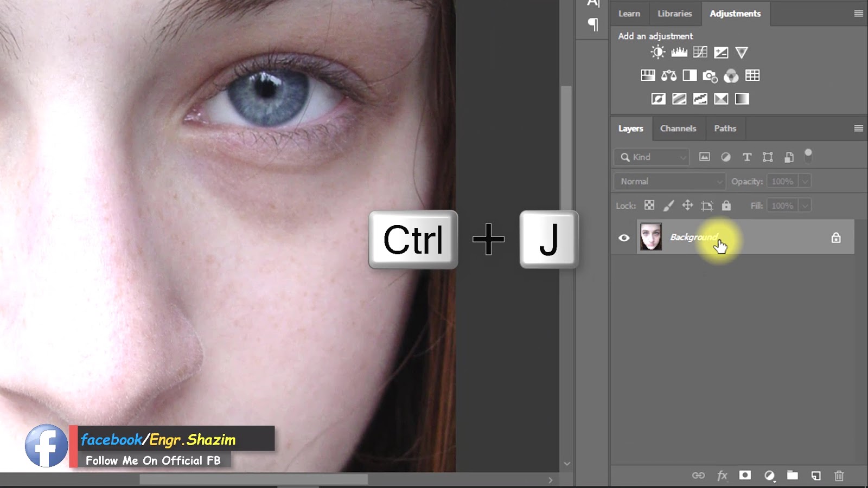The height and width of the screenshot is (488, 868).
Task: Open the Layers panel menu
Action: (x=858, y=129)
